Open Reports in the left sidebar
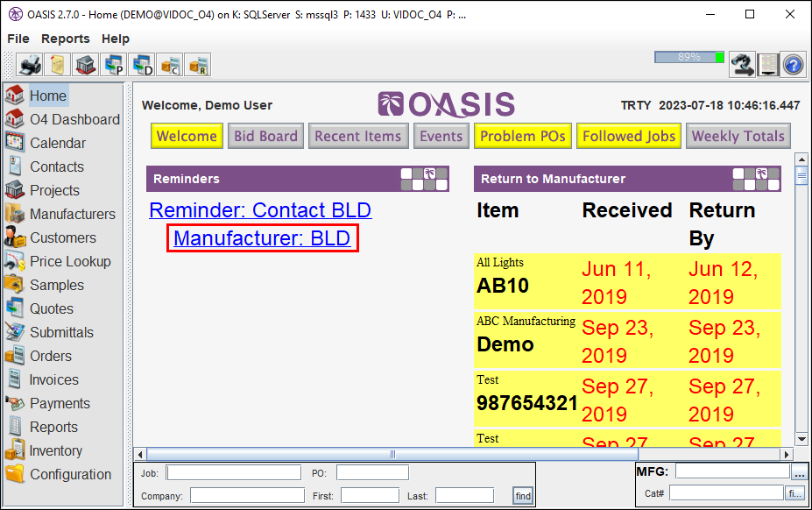This screenshot has height=510, width=812. click(x=53, y=427)
